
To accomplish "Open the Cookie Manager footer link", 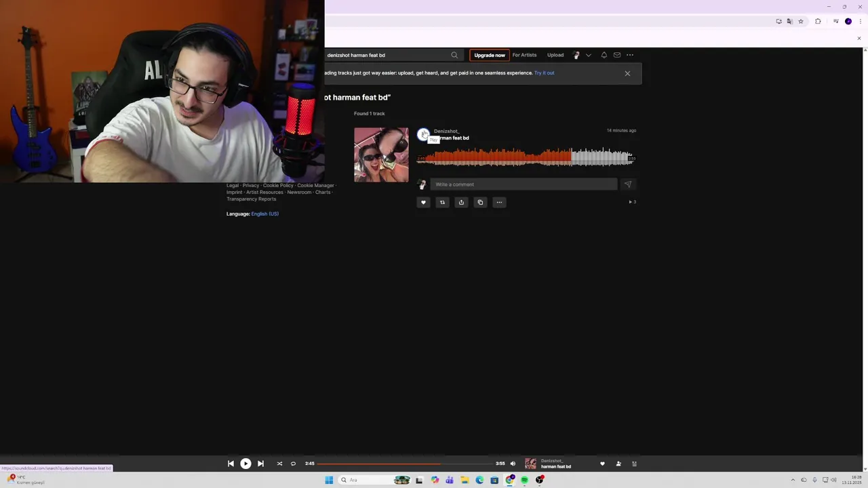I will click(x=315, y=186).
